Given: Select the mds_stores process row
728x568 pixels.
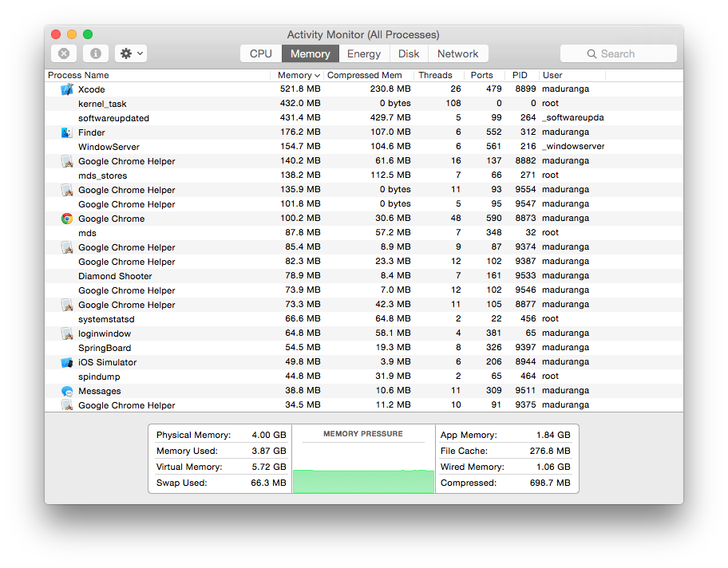Looking at the screenshot, I should (364, 176).
